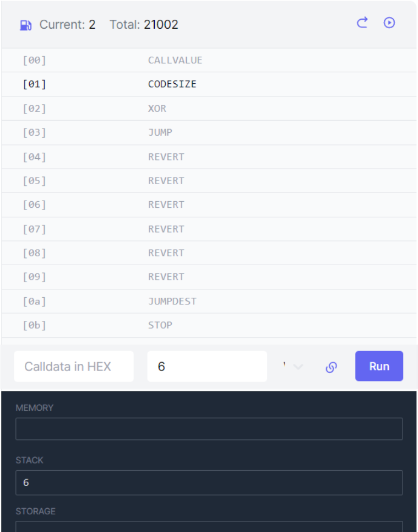This screenshot has width=418, height=532.
Task: Select the STOP instruction row
Action: point(209,325)
